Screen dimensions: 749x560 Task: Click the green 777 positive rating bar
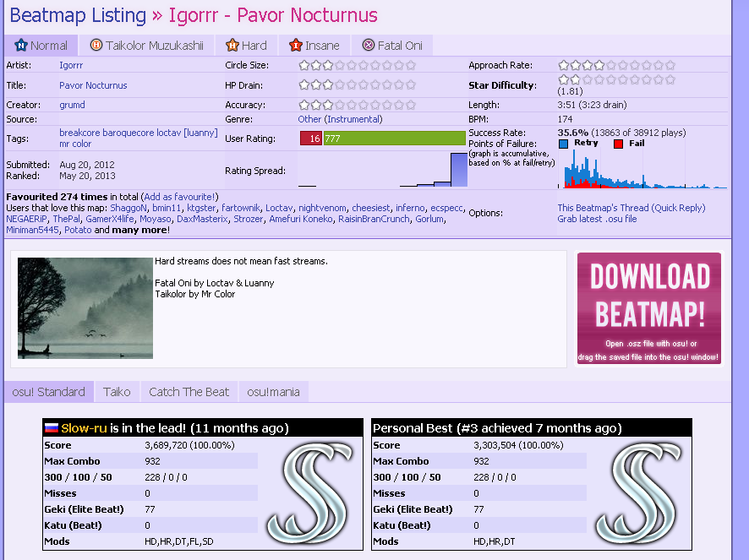coord(395,139)
